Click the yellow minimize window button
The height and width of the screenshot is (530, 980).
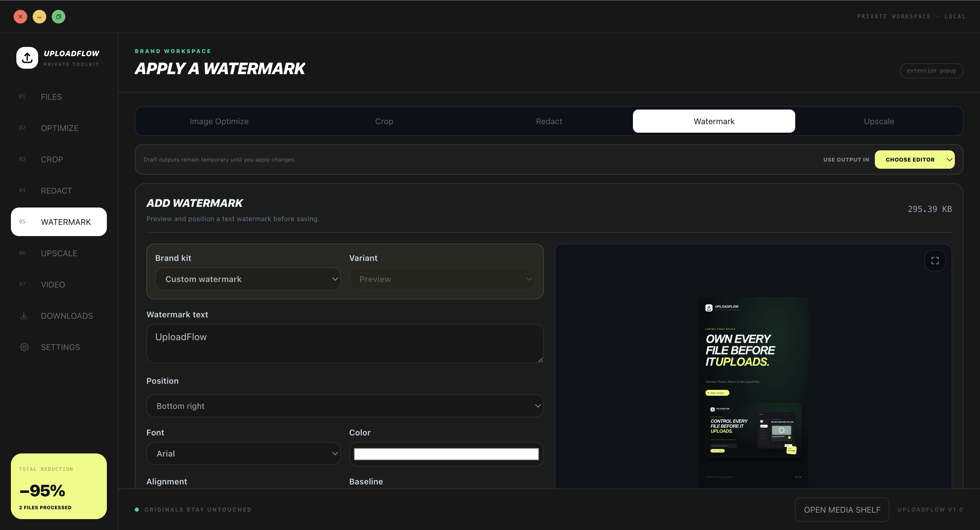39,16
